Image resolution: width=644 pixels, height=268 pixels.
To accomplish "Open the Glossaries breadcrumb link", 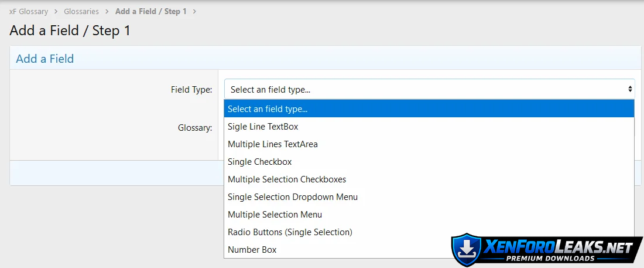I will (81, 12).
